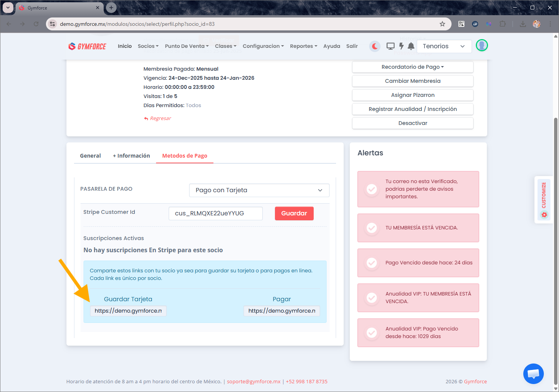Toggle dark mode moon icon
559x392 pixels.
click(x=374, y=46)
